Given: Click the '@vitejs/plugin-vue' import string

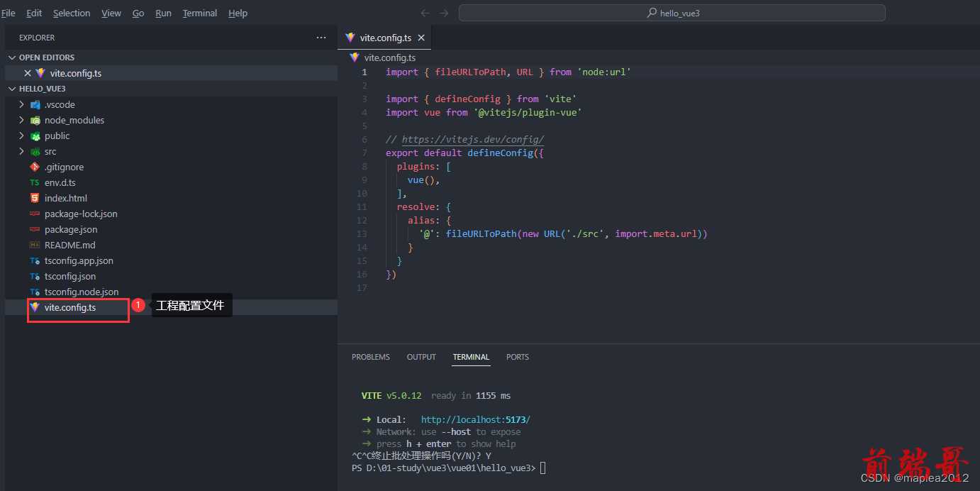Looking at the screenshot, I should 528,113.
